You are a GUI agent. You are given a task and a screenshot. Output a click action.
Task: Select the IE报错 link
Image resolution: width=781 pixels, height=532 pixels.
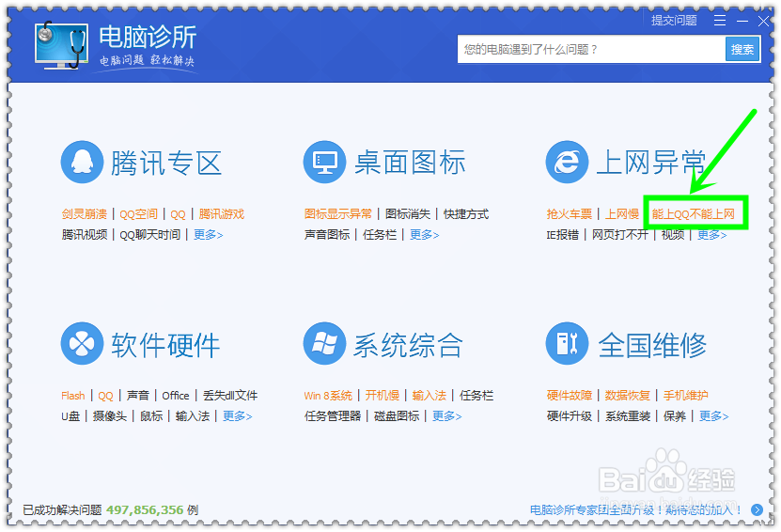point(562,234)
